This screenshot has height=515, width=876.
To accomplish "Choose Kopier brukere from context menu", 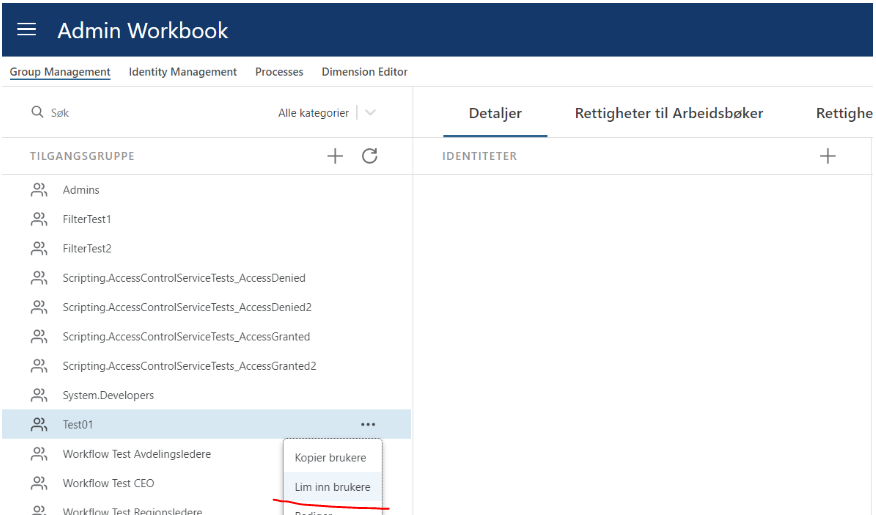I will (x=330, y=458).
